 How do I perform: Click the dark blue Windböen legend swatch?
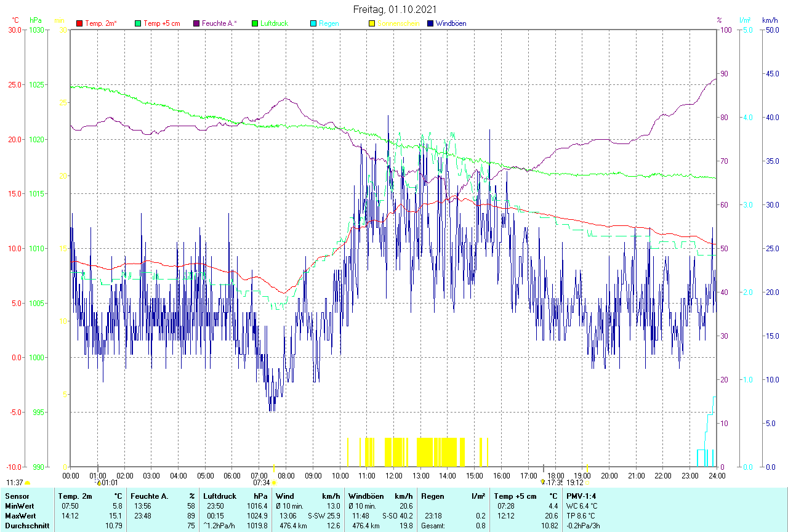[x=430, y=23]
